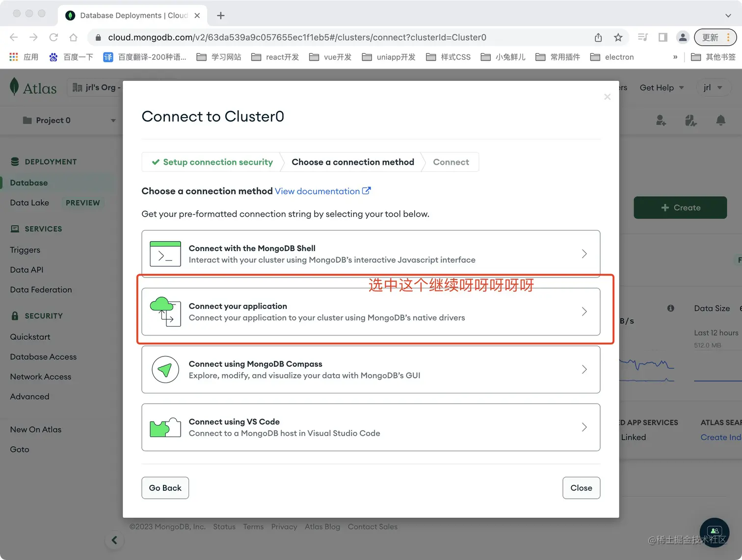Choose Connect using MongoDB Compass

(x=371, y=369)
